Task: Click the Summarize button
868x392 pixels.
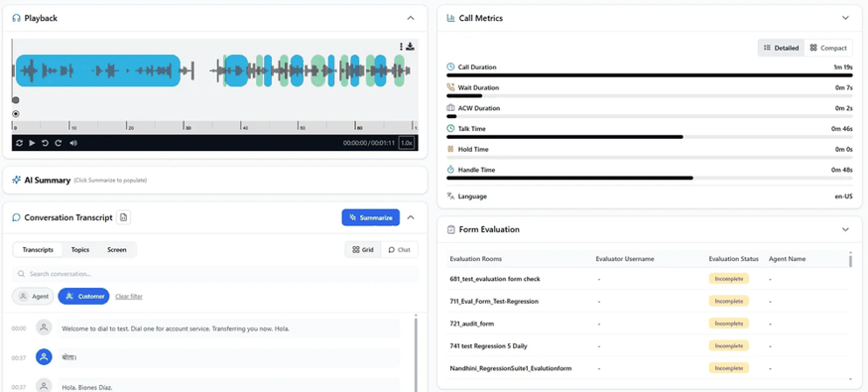Action: tap(370, 217)
